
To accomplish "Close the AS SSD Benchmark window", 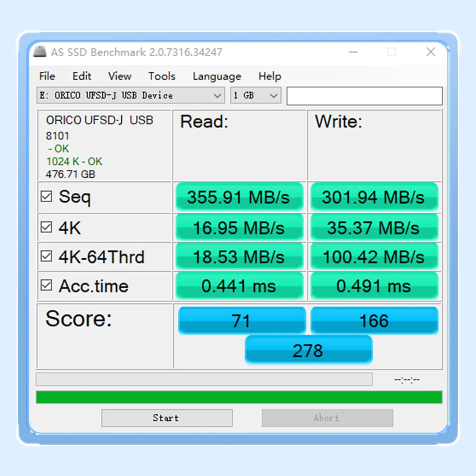I will (x=431, y=52).
